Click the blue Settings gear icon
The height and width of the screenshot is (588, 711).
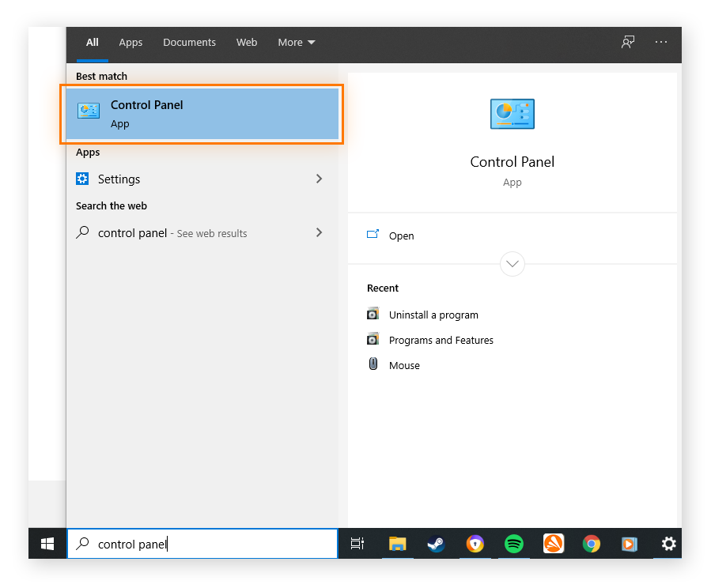click(x=82, y=179)
